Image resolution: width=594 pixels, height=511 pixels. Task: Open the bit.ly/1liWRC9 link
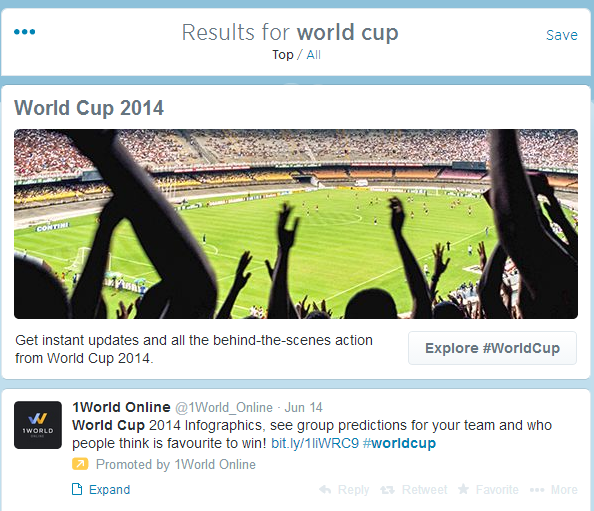[315, 443]
